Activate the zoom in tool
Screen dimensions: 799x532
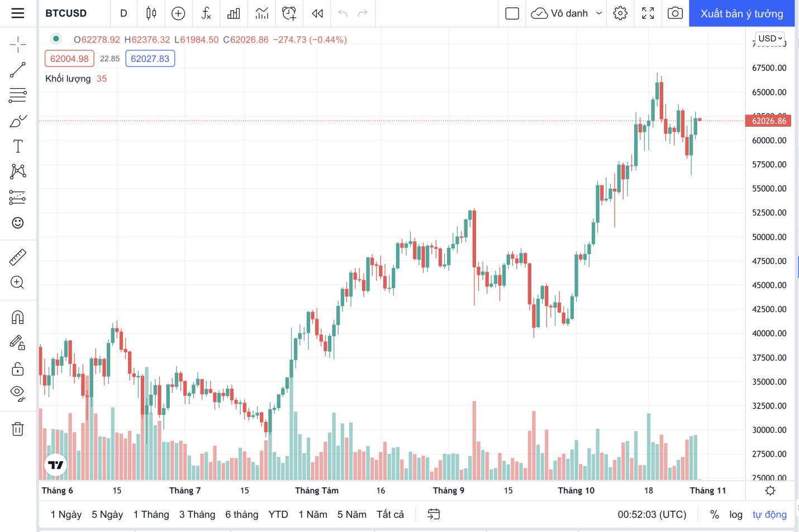pyautogui.click(x=18, y=282)
